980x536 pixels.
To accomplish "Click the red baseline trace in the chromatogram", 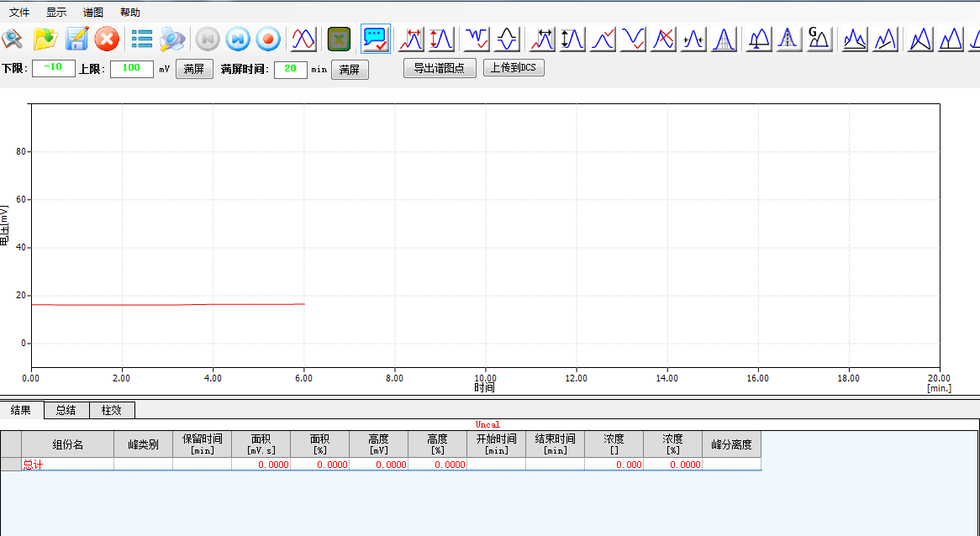I will [x=168, y=304].
